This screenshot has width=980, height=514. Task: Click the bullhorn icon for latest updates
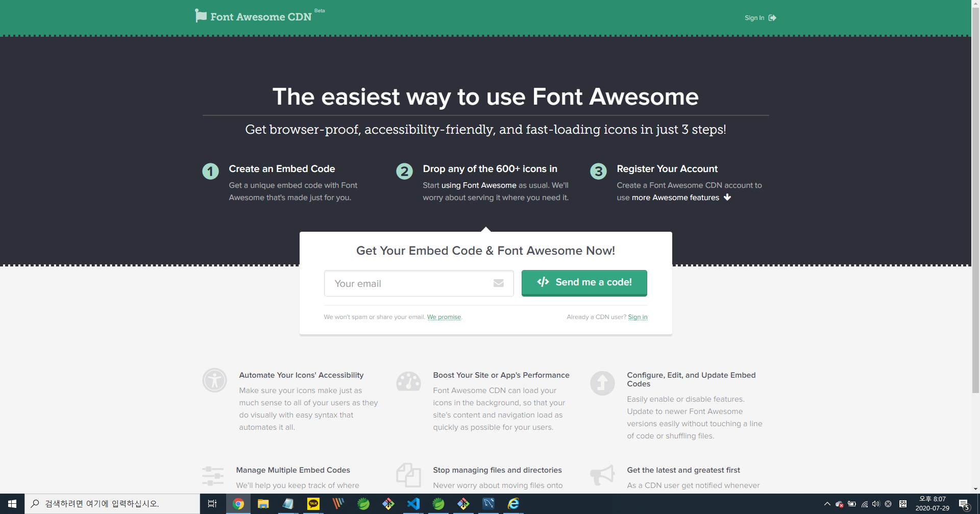[602, 475]
